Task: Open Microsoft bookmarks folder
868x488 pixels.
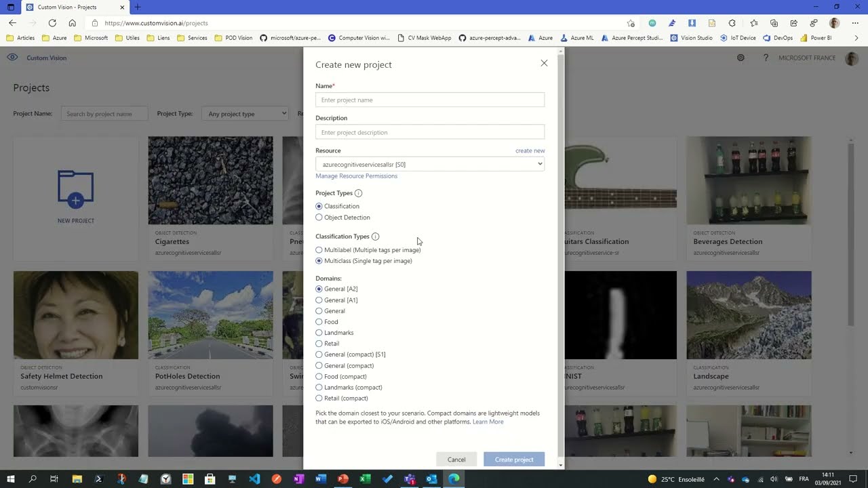Action: tap(91, 38)
